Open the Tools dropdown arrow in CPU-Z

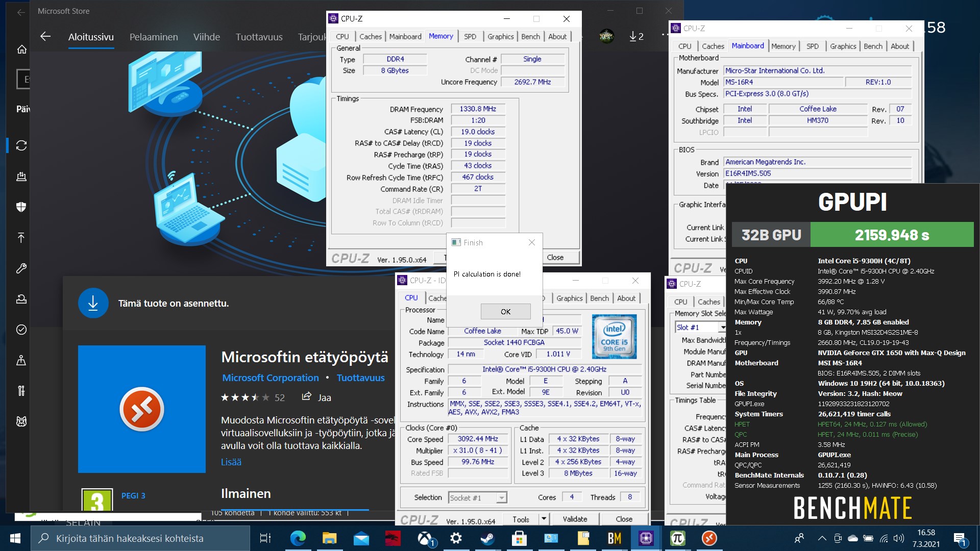[544, 519]
